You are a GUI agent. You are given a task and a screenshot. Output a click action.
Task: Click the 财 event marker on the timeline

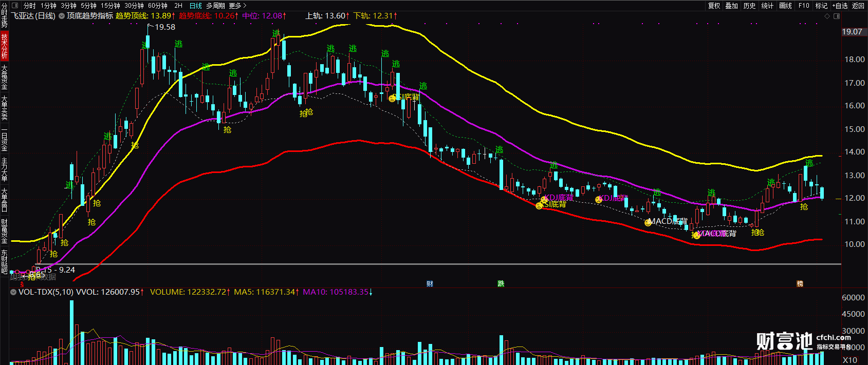coord(430,283)
